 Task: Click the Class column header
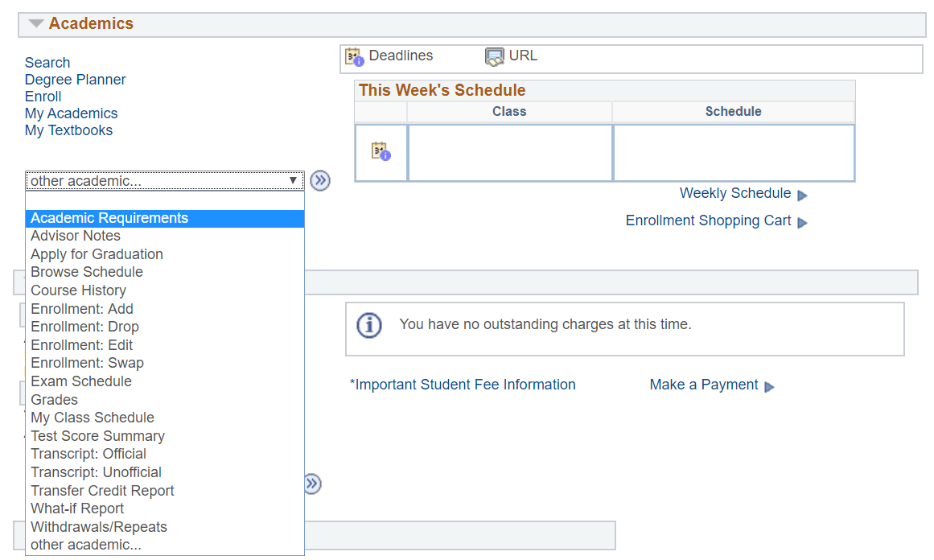click(x=509, y=111)
